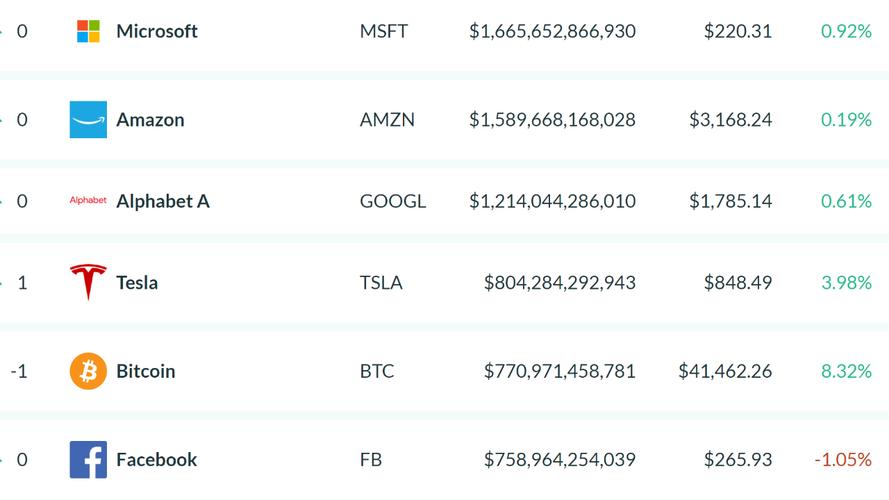Click the orange Bitcoin coin icon
The image size is (889, 500).
pyautogui.click(x=88, y=371)
